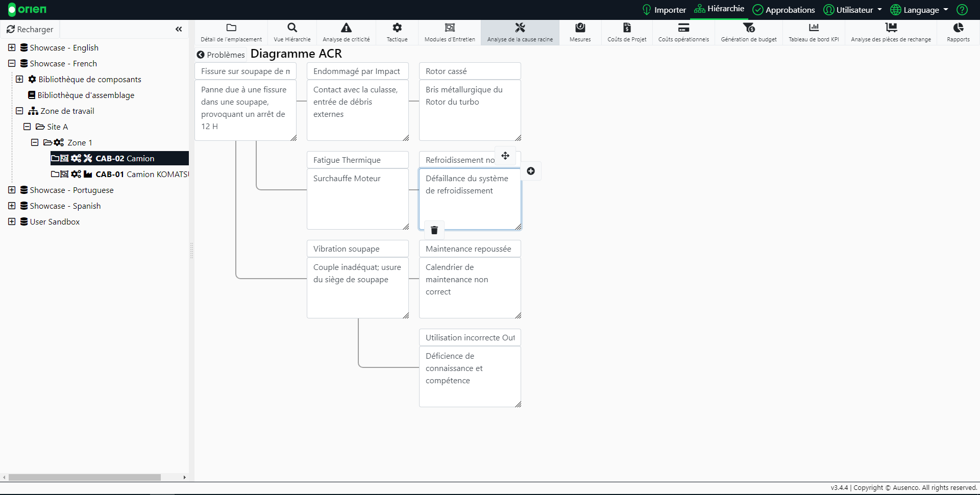Screen dimensions: 980x495
Task: Click the Tableau de bord KPI chart icon
Action: [x=814, y=28]
